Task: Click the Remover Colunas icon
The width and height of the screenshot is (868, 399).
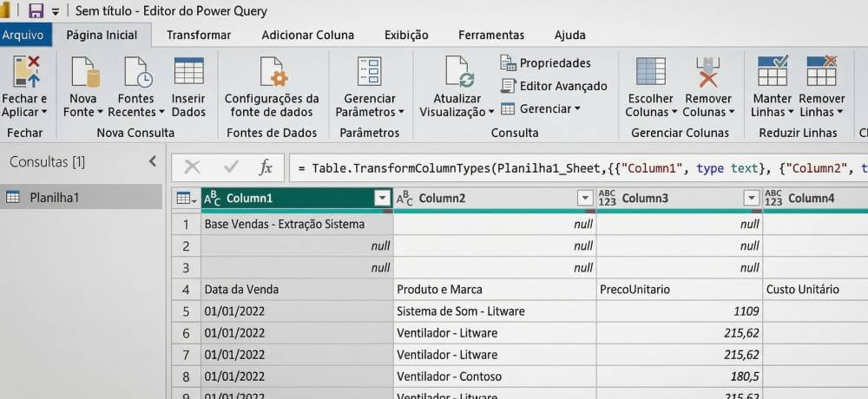Action: tap(708, 71)
